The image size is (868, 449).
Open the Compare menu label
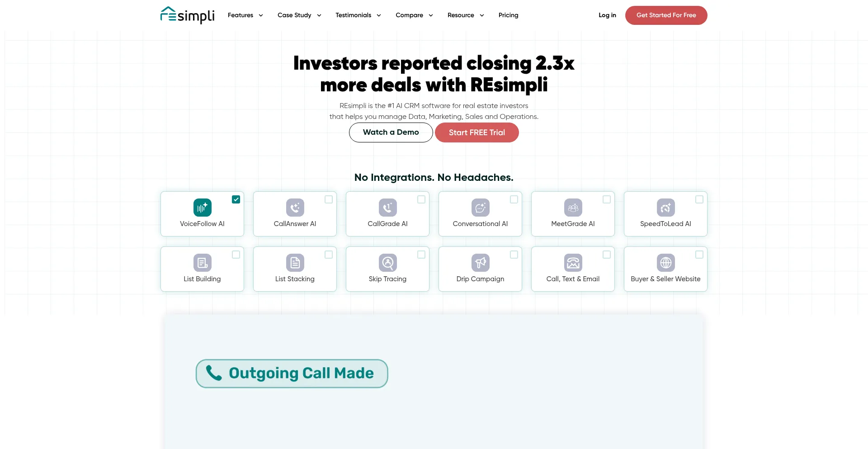[x=410, y=15]
